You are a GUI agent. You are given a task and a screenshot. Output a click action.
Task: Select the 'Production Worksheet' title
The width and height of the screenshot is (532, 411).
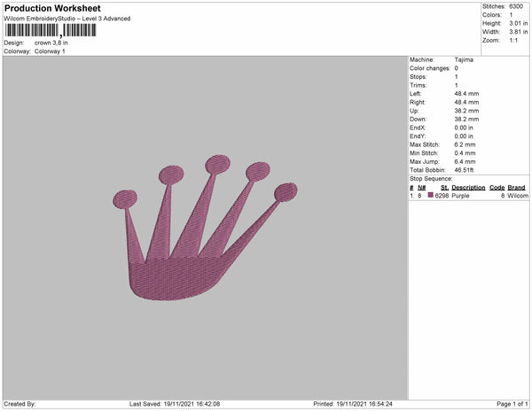coord(52,8)
